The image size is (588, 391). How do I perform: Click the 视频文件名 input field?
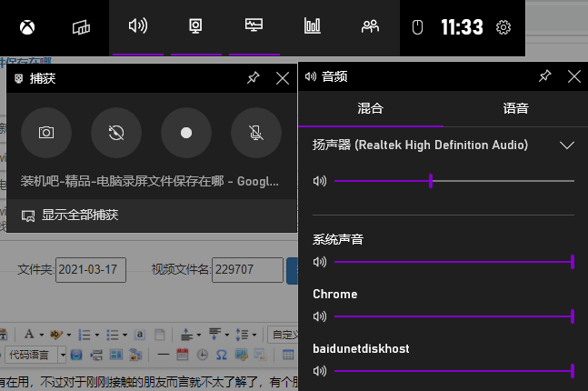(x=246, y=269)
